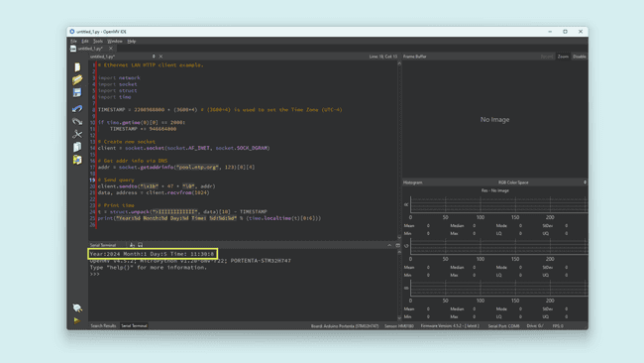
Task: Copy selection with the copy icon
Action: (77, 147)
